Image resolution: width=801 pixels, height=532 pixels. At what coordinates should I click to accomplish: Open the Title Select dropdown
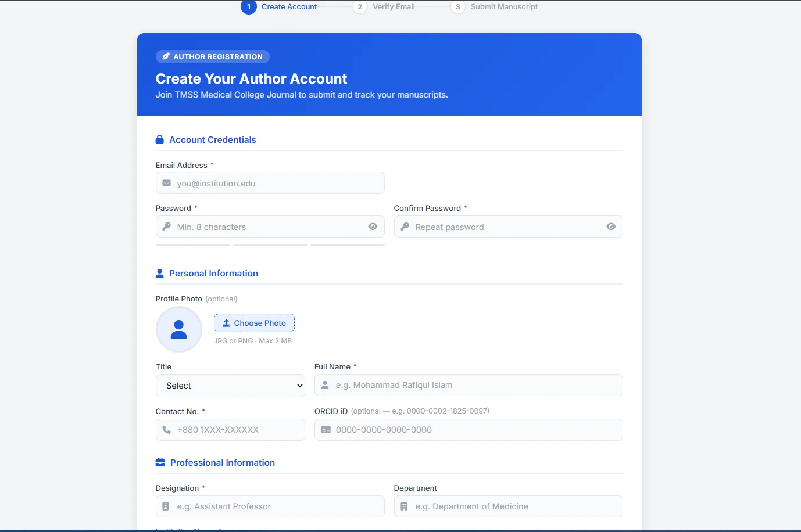pos(230,386)
